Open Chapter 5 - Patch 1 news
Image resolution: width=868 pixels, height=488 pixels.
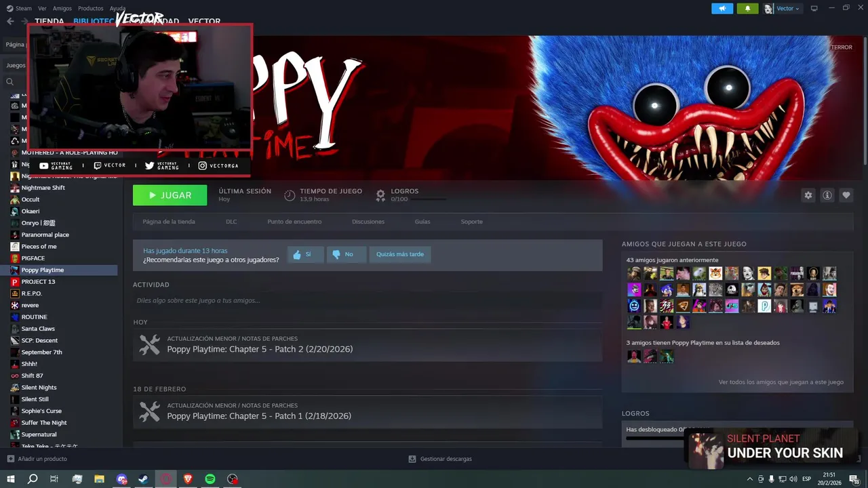click(368, 411)
